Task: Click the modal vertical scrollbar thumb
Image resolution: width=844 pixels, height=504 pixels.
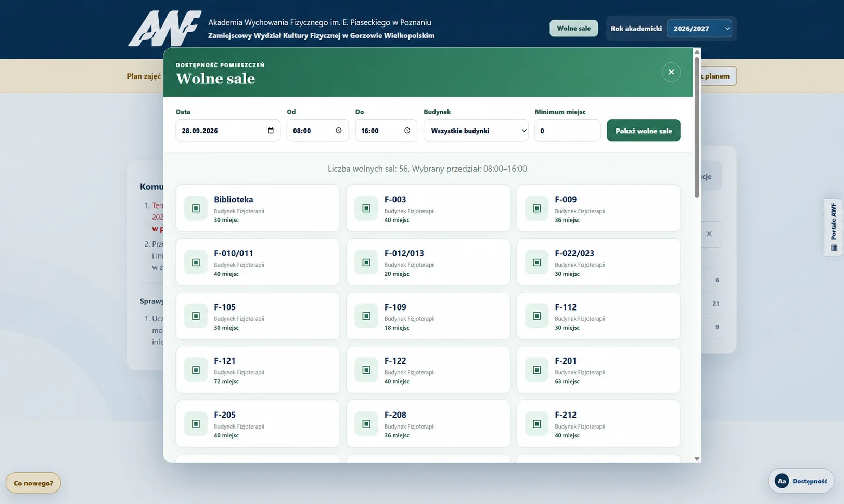Action: 697,127
